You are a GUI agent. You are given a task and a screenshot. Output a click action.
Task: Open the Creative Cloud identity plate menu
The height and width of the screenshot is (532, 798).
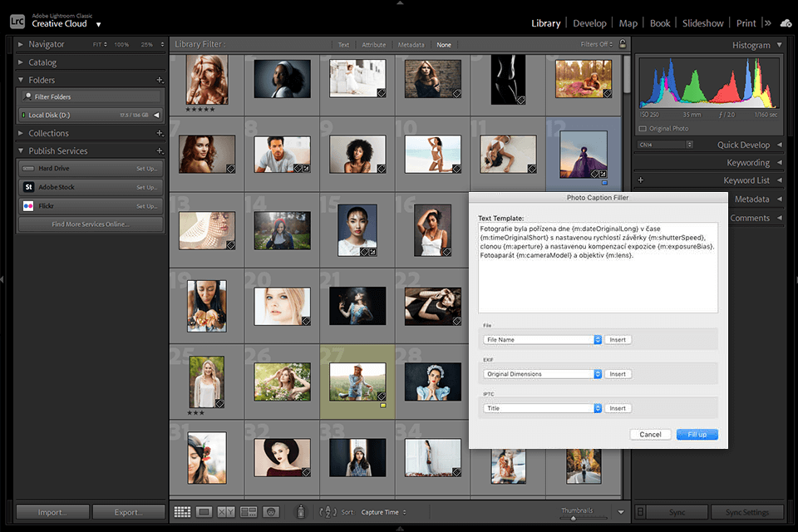coord(98,24)
